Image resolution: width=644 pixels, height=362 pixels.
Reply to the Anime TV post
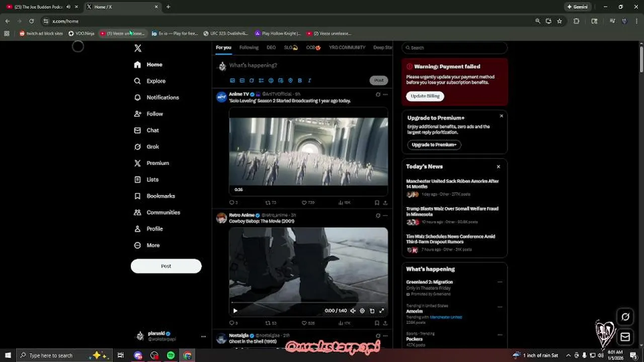point(233,203)
